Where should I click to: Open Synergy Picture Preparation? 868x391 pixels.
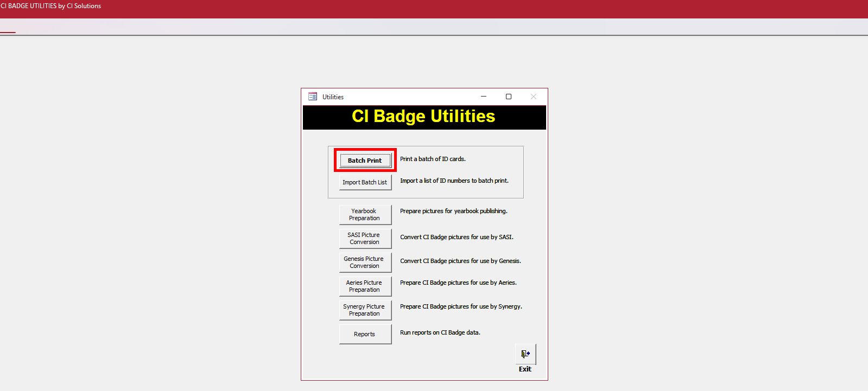point(365,310)
